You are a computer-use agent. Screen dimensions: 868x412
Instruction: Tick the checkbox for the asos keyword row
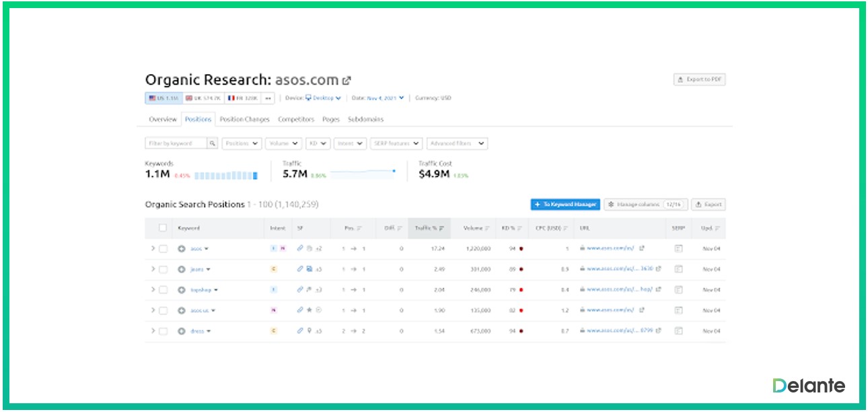pyautogui.click(x=163, y=248)
